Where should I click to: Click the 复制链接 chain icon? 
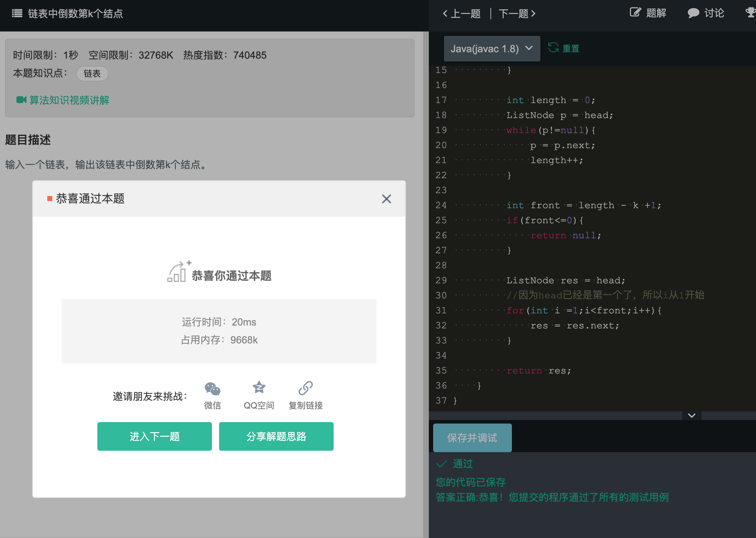pos(305,388)
